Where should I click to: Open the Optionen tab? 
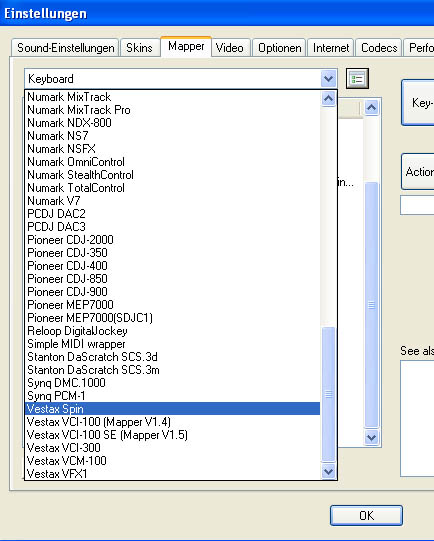tap(279, 48)
